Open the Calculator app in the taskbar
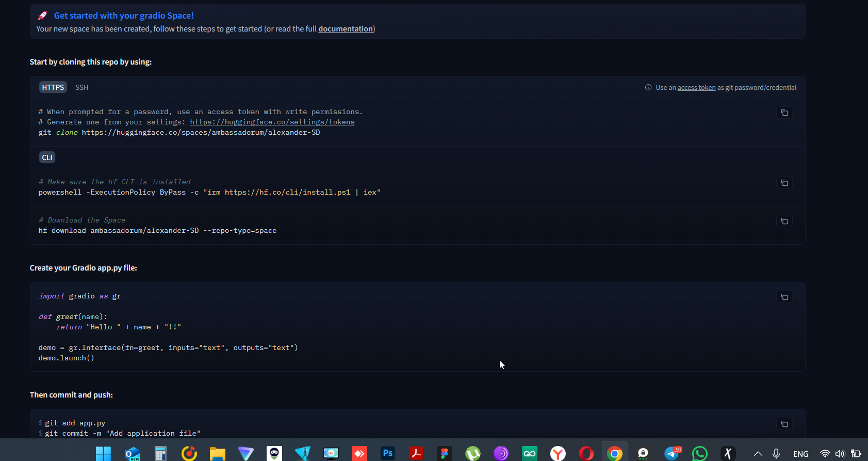Image resolution: width=868 pixels, height=461 pixels. pos(161,454)
